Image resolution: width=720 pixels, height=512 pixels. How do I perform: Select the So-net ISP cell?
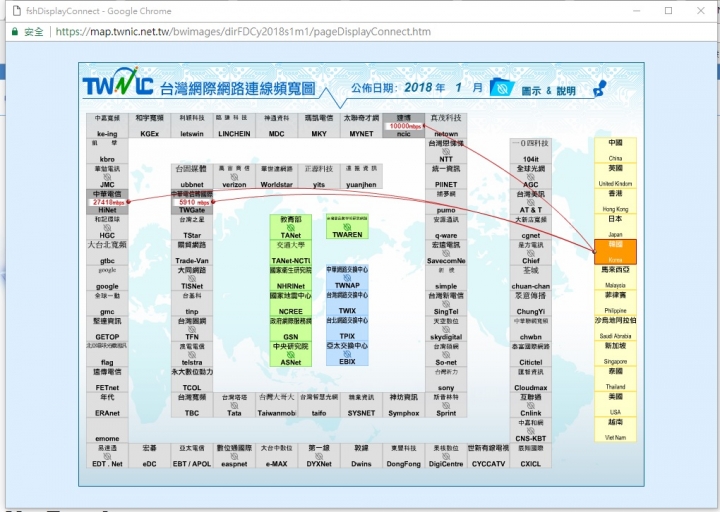tap(446, 354)
